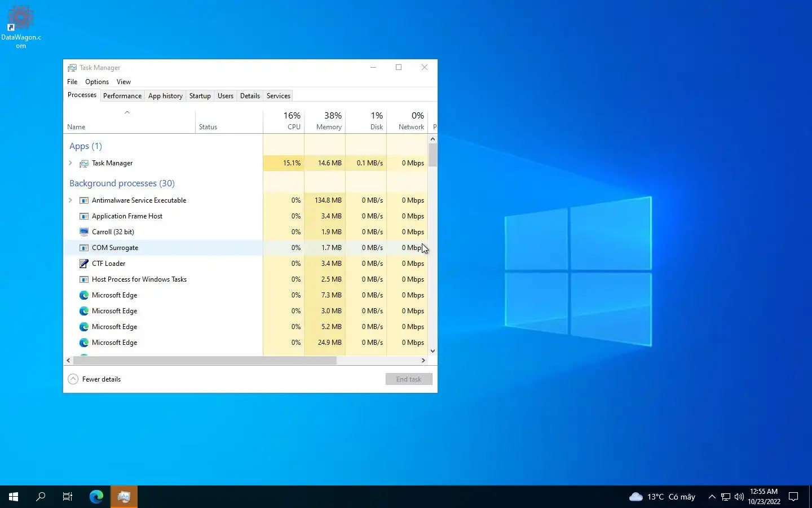Select the Task Manager app row icon

coord(84,163)
